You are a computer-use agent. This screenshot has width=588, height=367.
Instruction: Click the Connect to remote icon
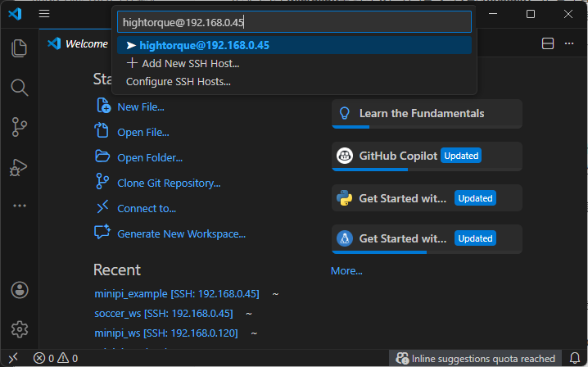tap(102, 206)
